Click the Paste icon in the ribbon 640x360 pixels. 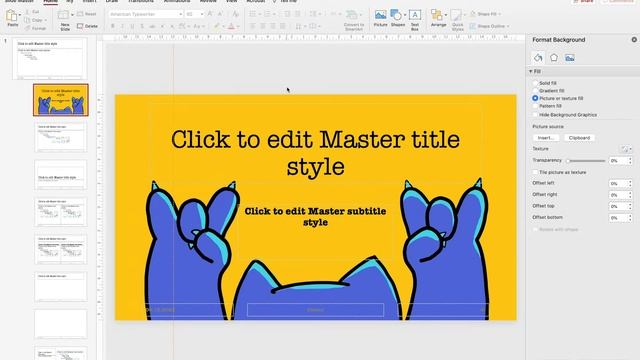[12, 16]
